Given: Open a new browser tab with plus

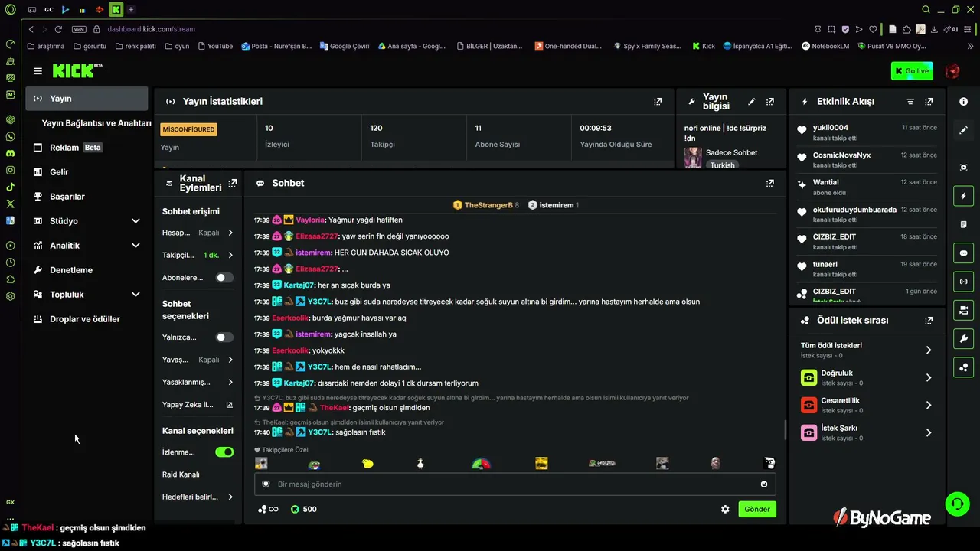Looking at the screenshot, I should 131,9.
